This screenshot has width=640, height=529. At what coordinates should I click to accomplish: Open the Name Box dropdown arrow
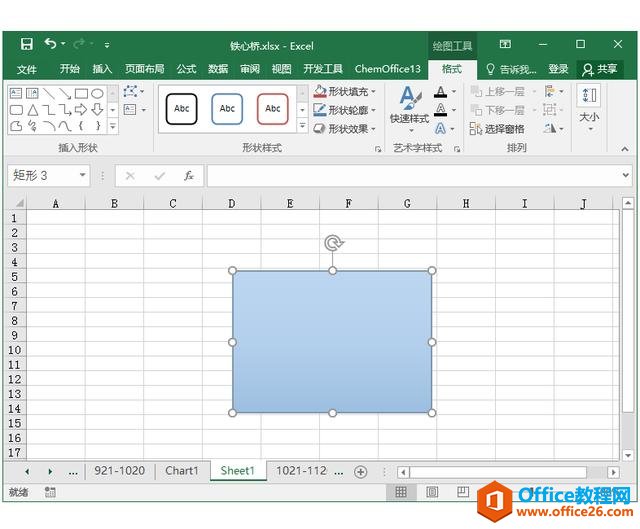coord(82,176)
